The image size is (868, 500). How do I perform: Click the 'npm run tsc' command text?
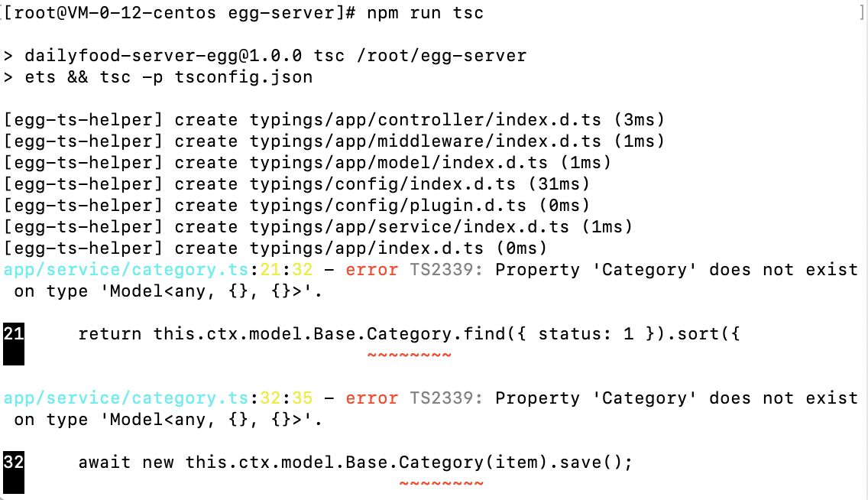tap(425, 13)
